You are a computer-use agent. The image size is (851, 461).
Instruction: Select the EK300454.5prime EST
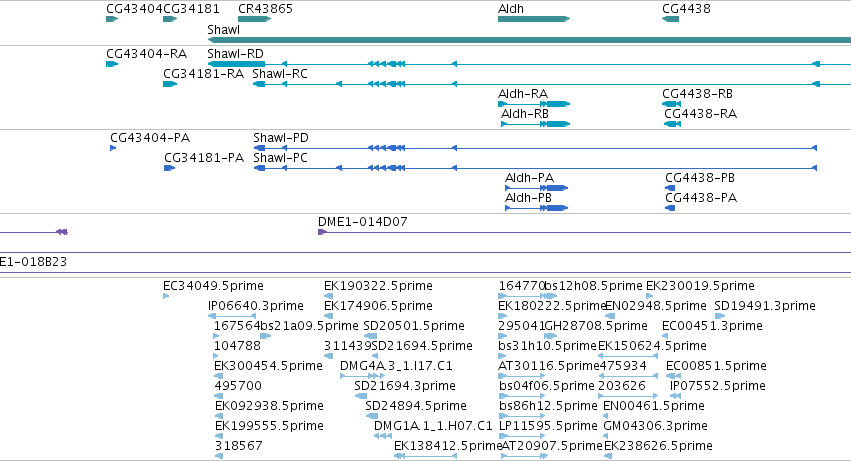click(x=218, y=376)
